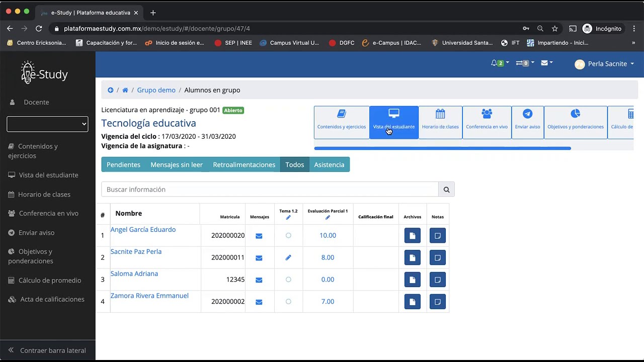The height and width of the screenshot is (362, 644).
Task: Open Cálculo de promedio in sidebar
Action: 45,280
